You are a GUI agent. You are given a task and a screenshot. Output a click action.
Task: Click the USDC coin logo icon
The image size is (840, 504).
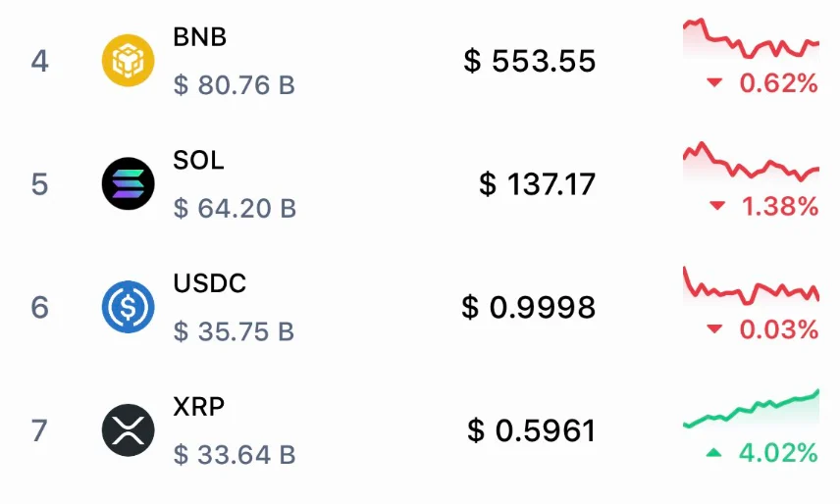pyautogui.click(x=129, y=308)
